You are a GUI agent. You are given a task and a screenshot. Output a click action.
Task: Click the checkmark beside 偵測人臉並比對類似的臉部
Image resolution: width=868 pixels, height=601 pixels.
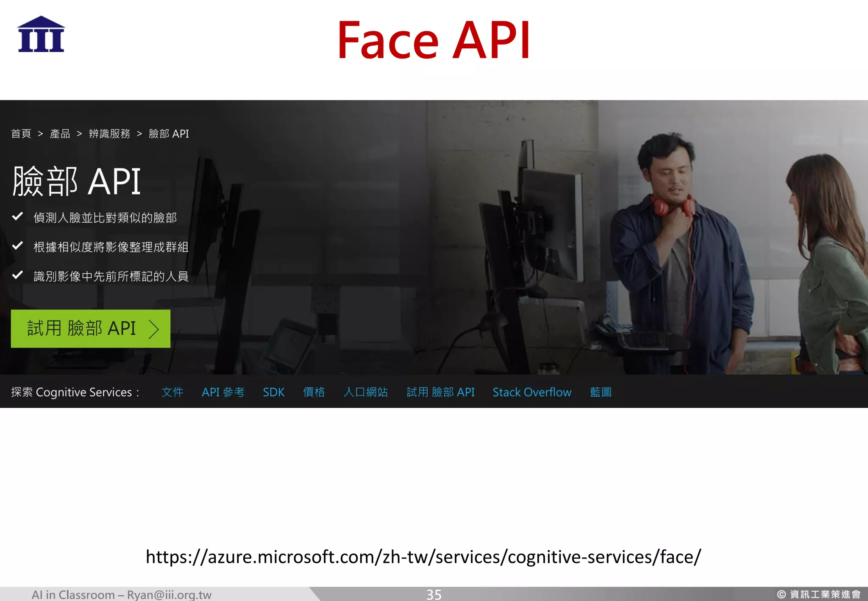tap(17, 217)
